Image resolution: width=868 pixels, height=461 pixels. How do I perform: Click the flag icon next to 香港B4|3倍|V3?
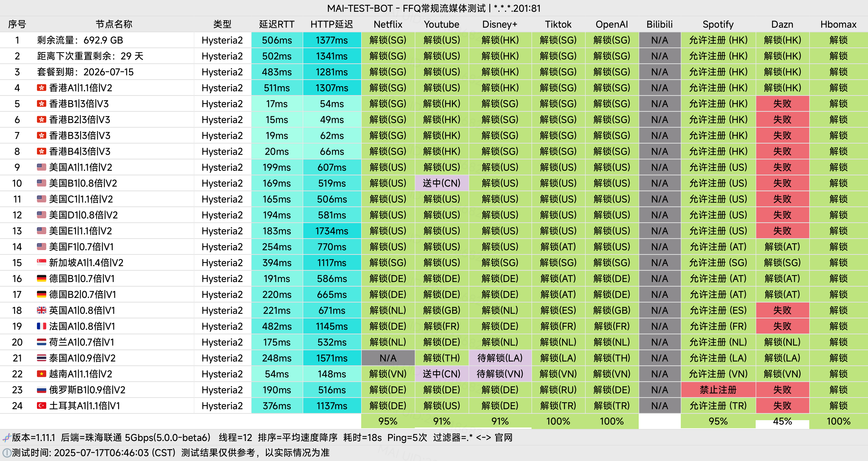pyautogui.click(x=41, y=152)
